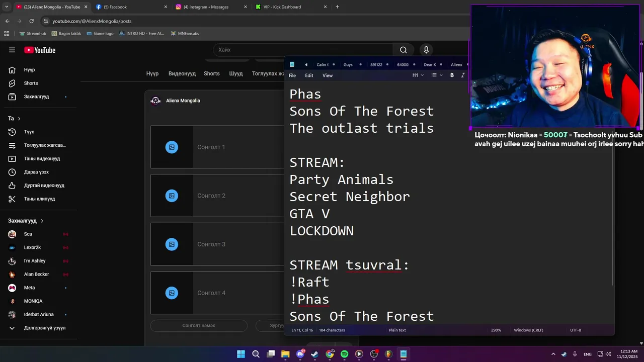
Task: Click the YouTube search magnifier button
Action: 404,50
